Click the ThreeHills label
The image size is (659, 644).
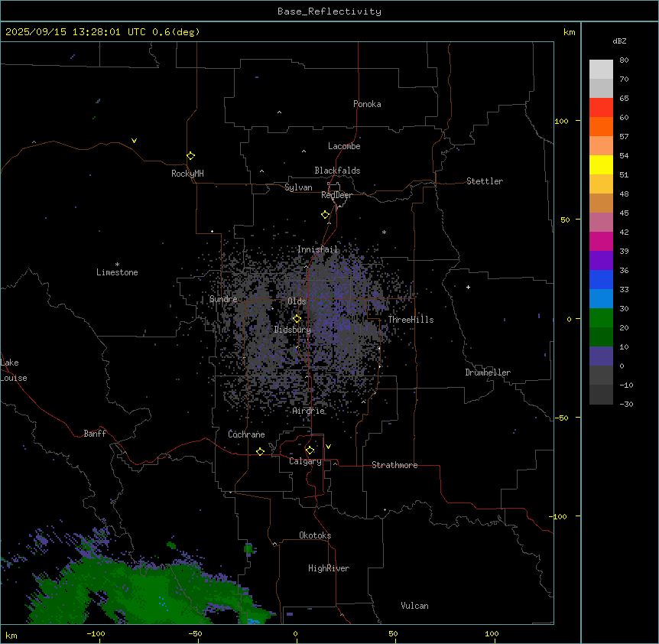tap(411, 320)
